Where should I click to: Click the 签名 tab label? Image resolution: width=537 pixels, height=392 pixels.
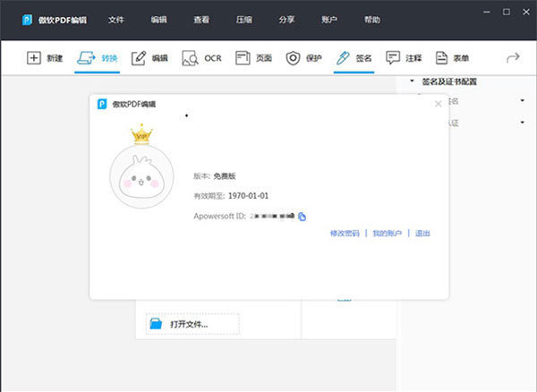(x=363, y=58)
